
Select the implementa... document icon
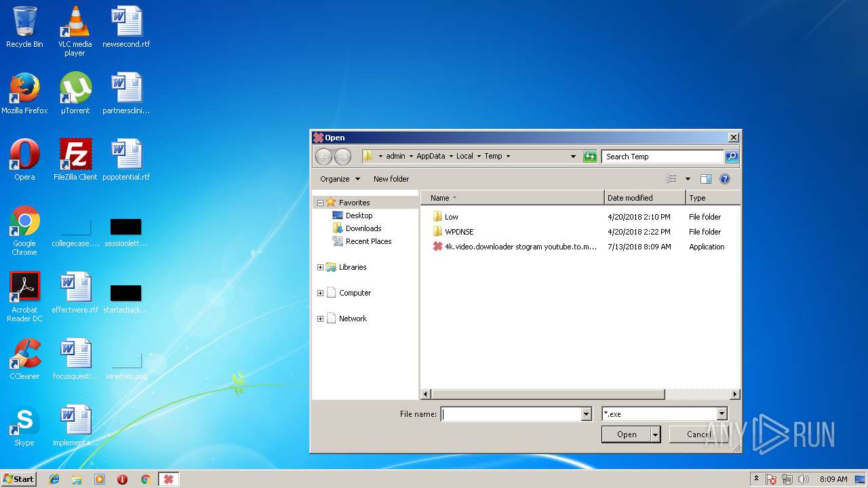75,426
